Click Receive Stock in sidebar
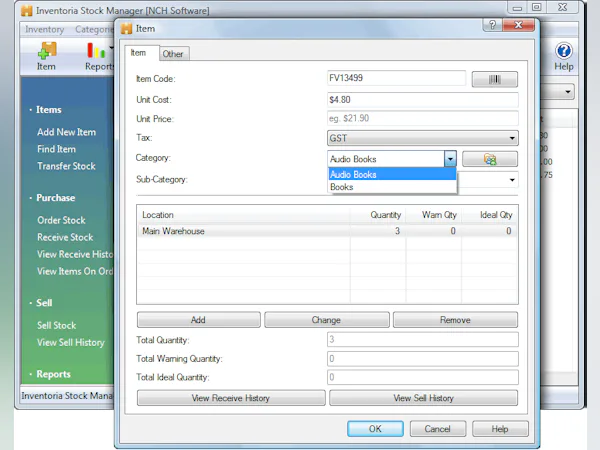 pyautogui.click(x=65, y=237)
